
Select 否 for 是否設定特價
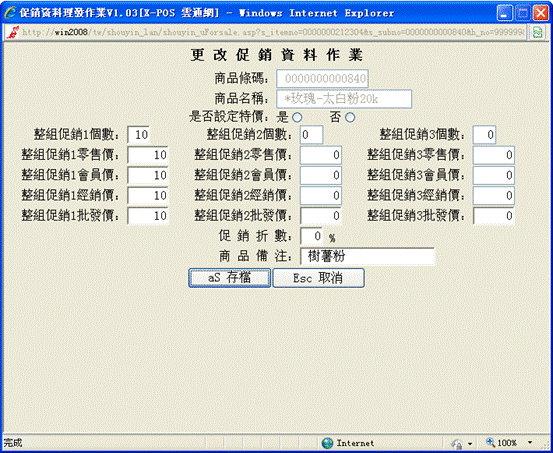(x=350, y=117)
